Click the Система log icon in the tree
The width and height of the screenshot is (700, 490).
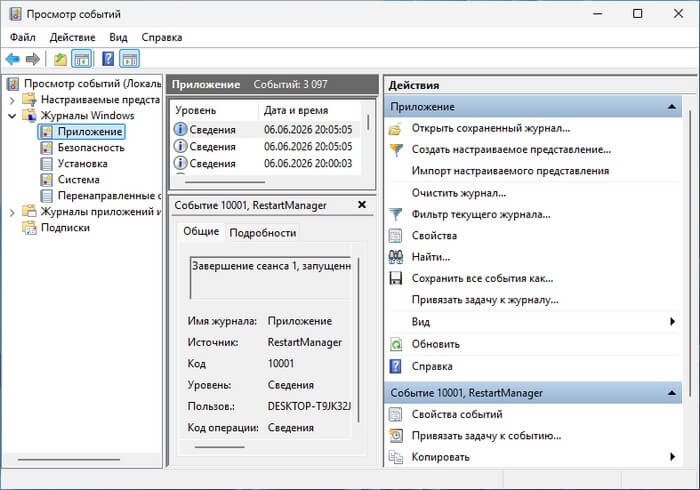tap(46, 180)
